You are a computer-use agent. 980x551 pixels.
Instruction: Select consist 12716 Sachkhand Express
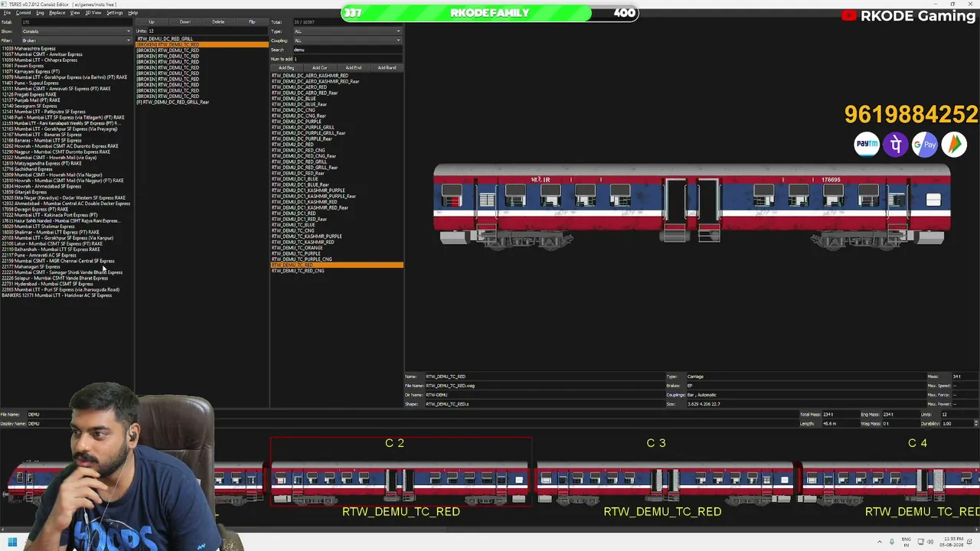coord(27,169)
